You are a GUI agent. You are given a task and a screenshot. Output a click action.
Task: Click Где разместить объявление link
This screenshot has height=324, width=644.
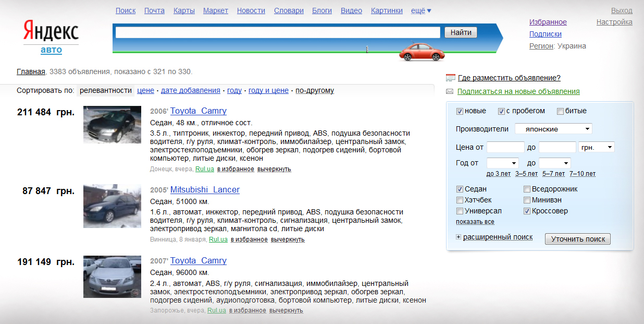(x=509, y=78)
